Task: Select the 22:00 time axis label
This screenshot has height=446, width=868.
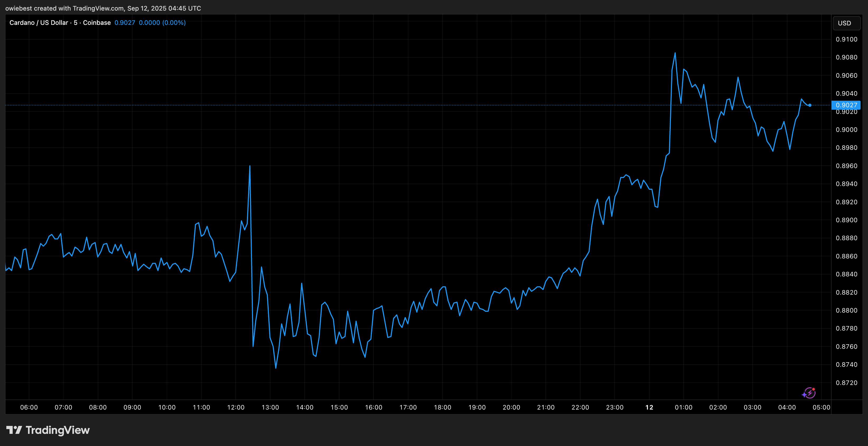Action: 580,407
